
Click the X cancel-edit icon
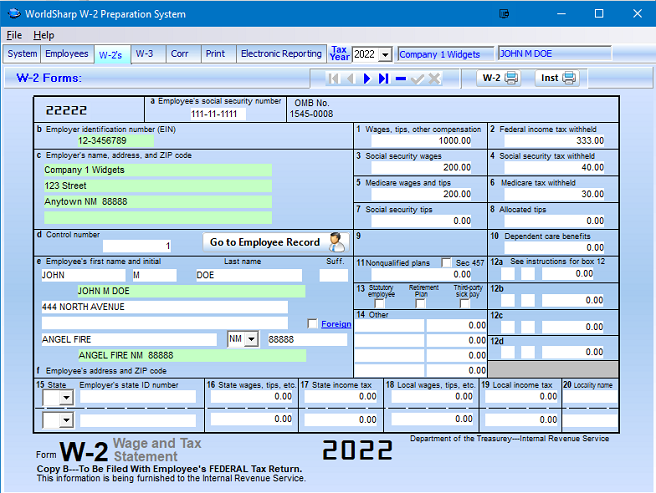pos(435,78)
